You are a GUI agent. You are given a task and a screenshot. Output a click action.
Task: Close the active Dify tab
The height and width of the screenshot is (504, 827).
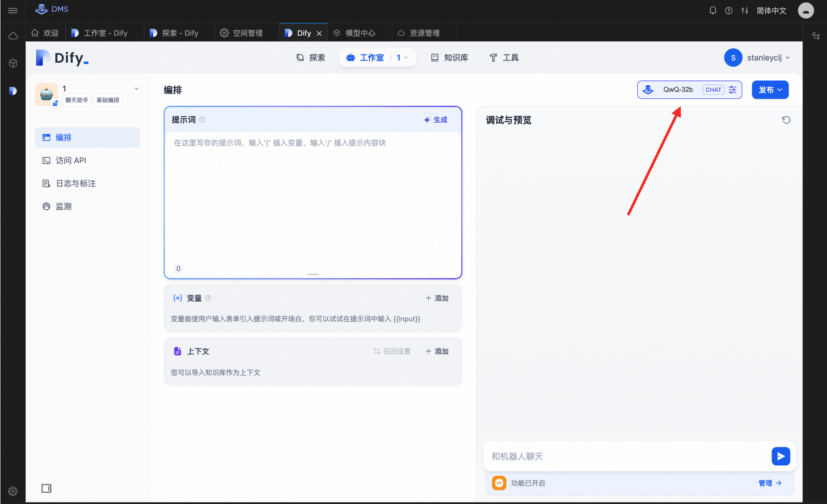(x=319, y=33)
